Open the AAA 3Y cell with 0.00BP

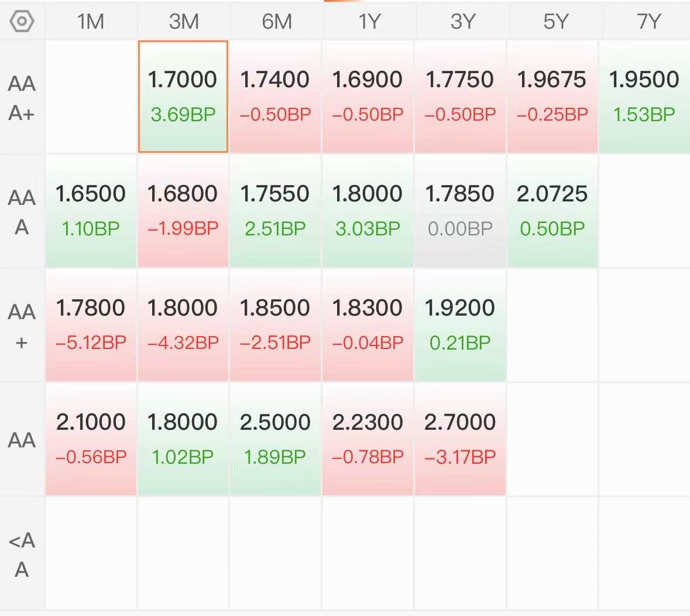[460, 211]
